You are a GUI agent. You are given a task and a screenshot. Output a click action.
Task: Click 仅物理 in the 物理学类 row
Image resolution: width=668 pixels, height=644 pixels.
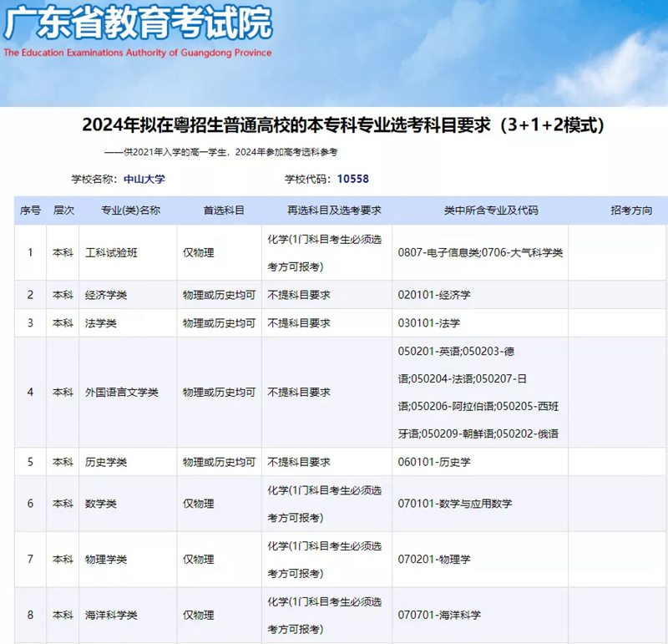199,560
